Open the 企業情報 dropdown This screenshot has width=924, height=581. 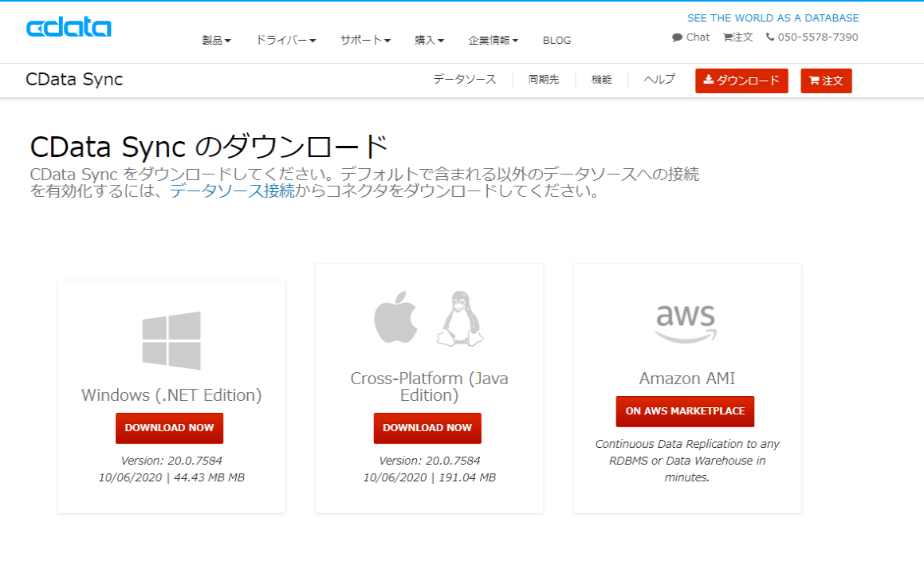[x=493, y=40]
